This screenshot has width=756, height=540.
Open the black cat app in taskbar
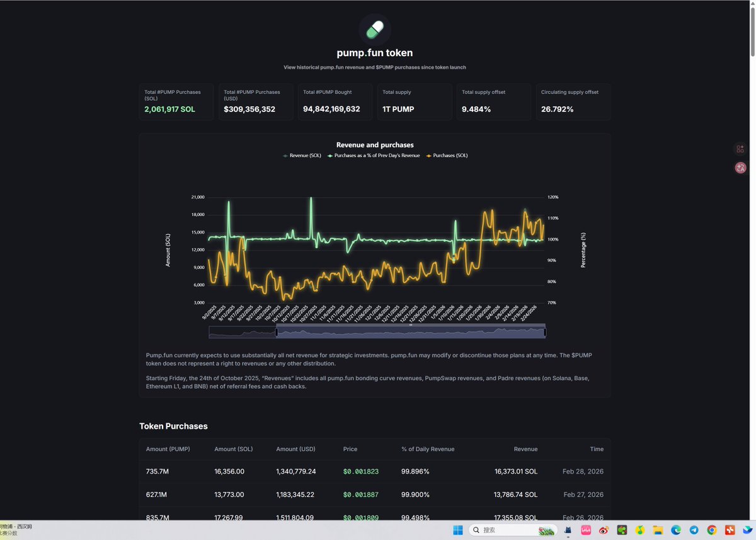[568, 531]
